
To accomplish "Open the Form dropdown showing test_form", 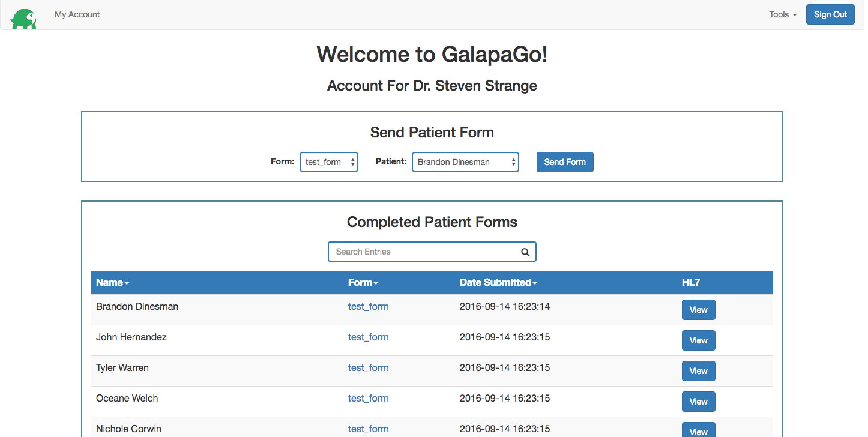I will tap(327, 161).
